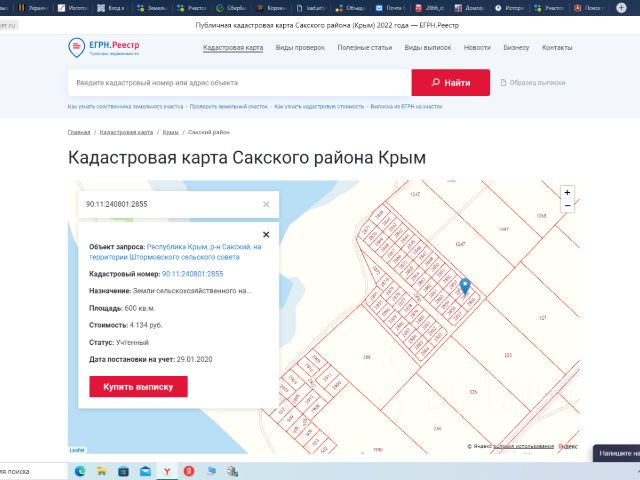Open Yandex Browser from taskbar
This screenshot has height=480, width=640.
pos(167,471)
